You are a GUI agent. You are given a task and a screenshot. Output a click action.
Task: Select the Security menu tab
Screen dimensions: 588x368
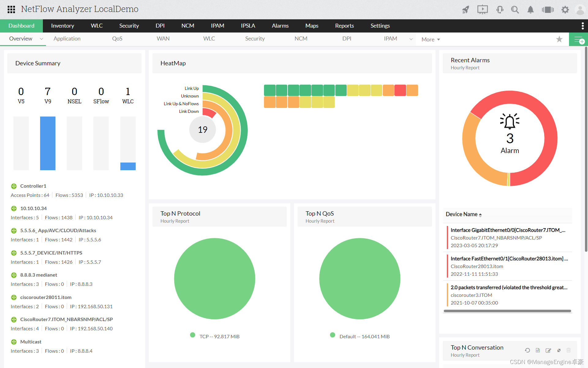point(129,25)
